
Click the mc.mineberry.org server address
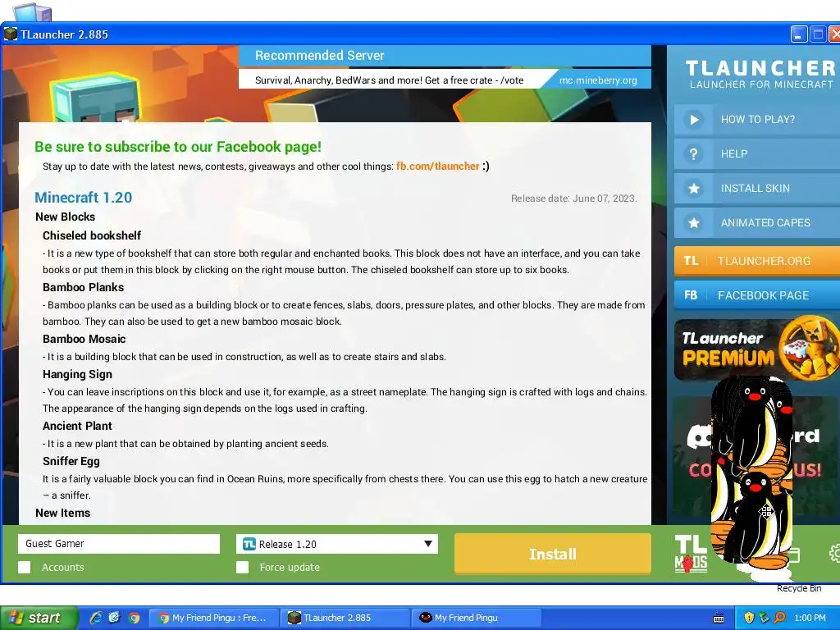pyautogui.click(x=598, y=80)
